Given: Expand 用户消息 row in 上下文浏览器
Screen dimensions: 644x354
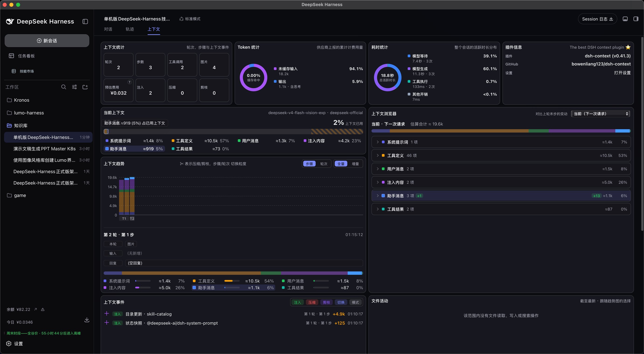Looking at the screenshot, I should [501, 169].
